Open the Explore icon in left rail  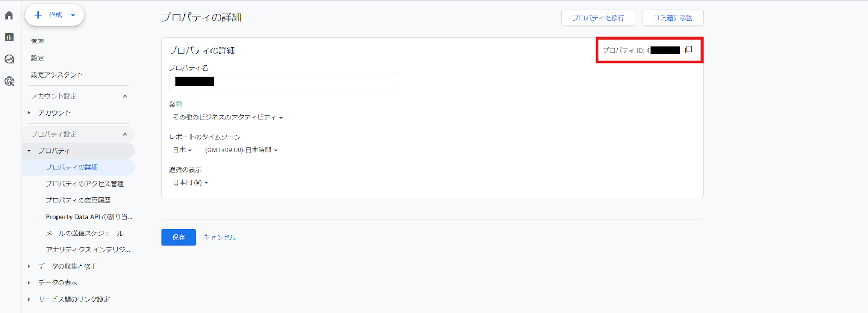[x=9, y=59]
